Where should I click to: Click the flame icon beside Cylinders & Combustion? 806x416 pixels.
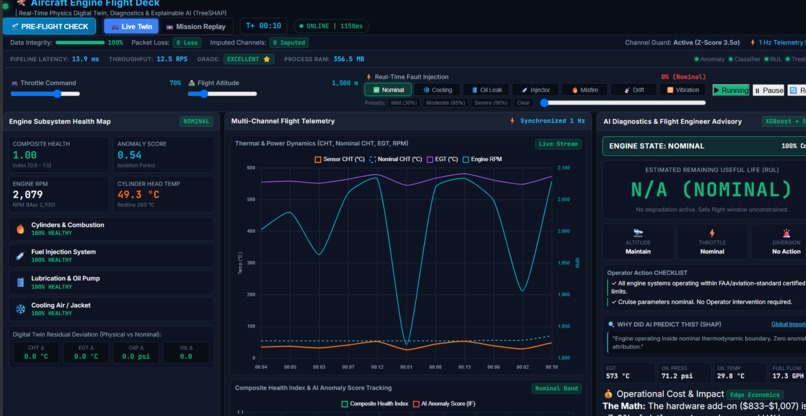pyautogui.click(x=21, y=229)
